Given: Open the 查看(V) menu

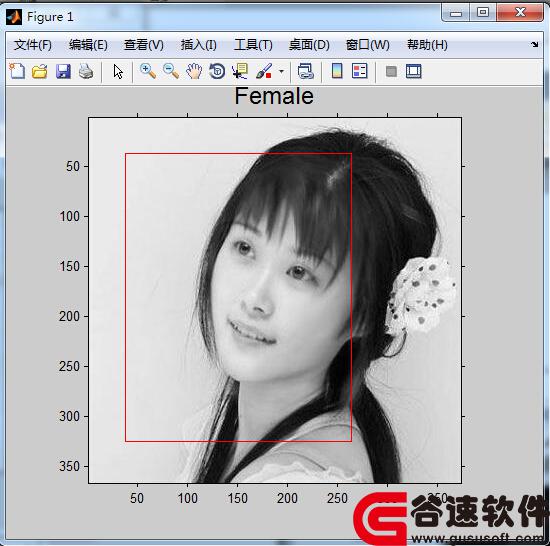Looking at the screenshot, I should click(x=144, y=45).
